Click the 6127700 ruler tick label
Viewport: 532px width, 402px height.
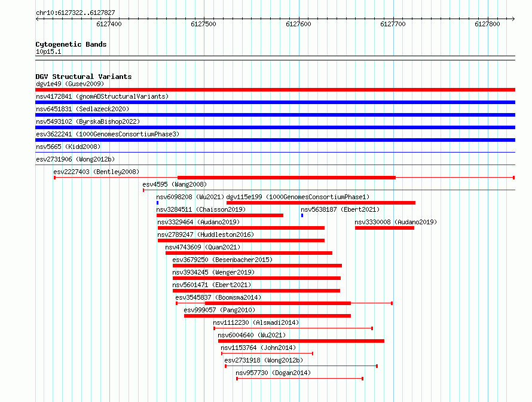pos(393,24)
